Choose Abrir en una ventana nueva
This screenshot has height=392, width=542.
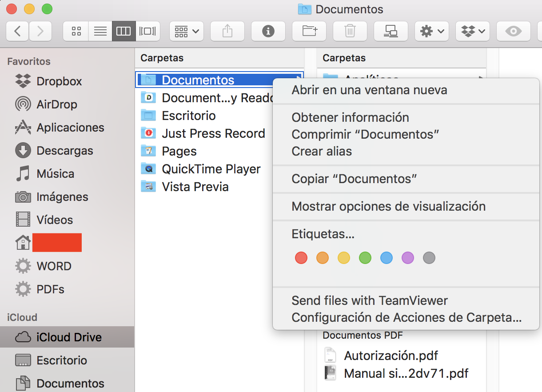tap(406, 90)
